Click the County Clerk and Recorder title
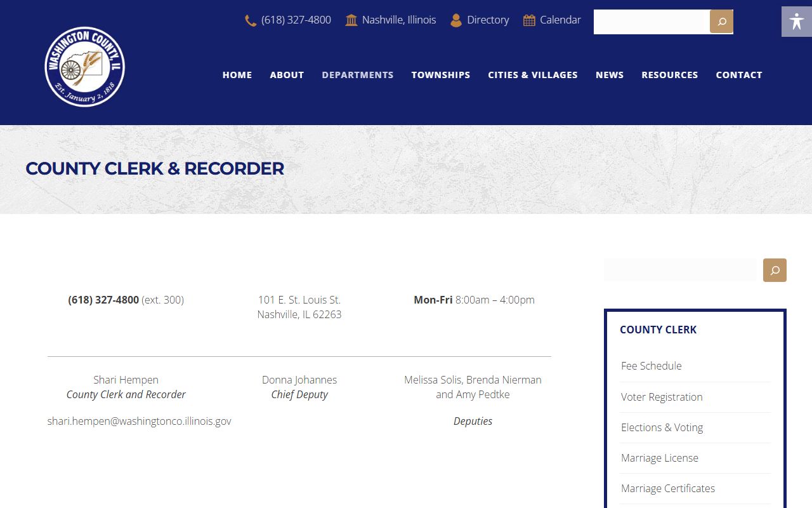Image resolution: width=812 pixels, height=508 pixels. pyautogui.click(x=126, y=394)
